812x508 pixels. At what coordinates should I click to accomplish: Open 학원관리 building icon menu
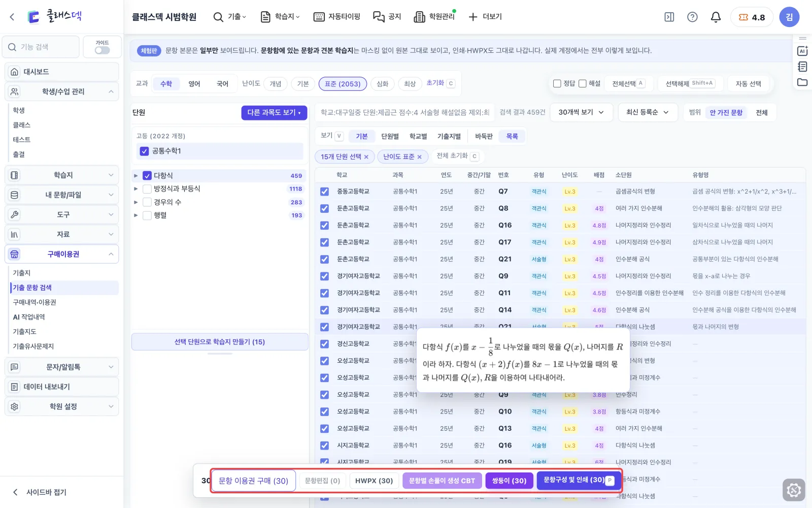coord(434,17)
